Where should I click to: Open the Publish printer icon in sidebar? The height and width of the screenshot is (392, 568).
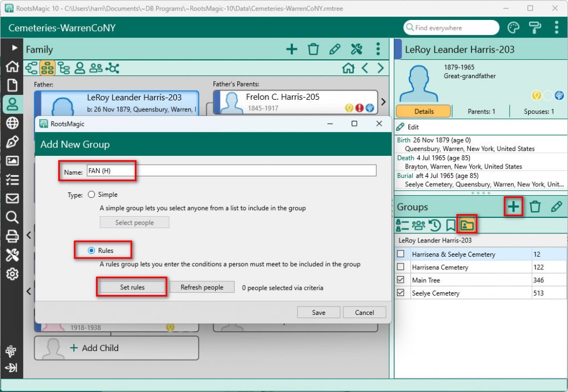[12, 236]
